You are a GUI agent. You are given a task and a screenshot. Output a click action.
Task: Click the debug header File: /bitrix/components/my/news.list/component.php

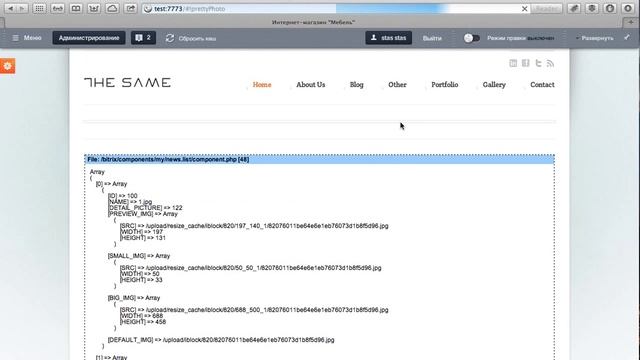coord(319,159)
